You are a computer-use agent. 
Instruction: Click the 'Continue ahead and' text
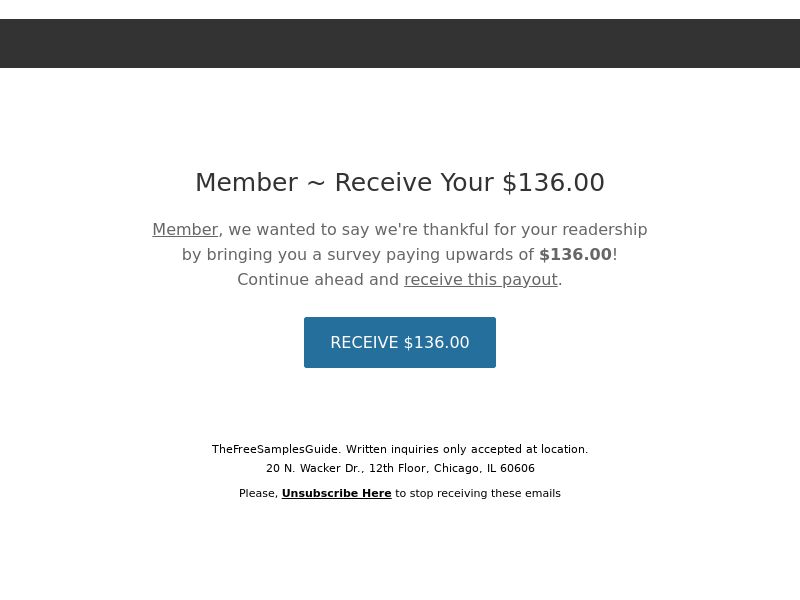[318, 280]
